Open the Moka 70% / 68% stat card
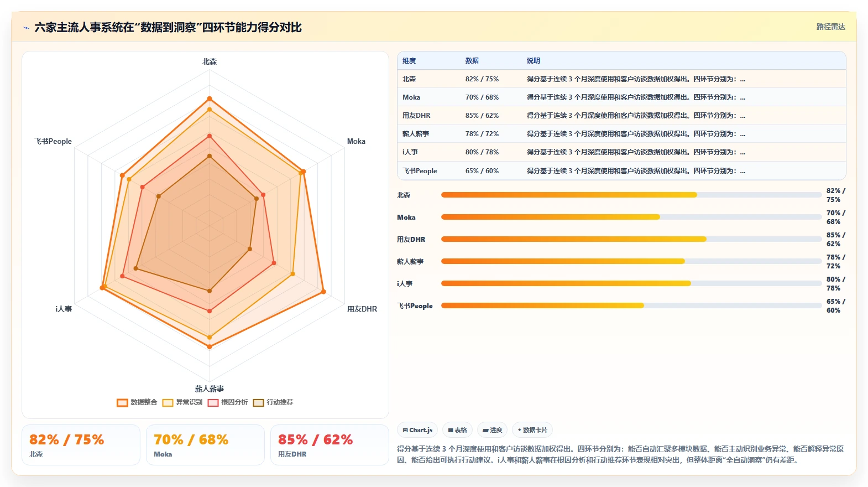The width and height of the screenshot is (868, 487). tap(205, 445)
